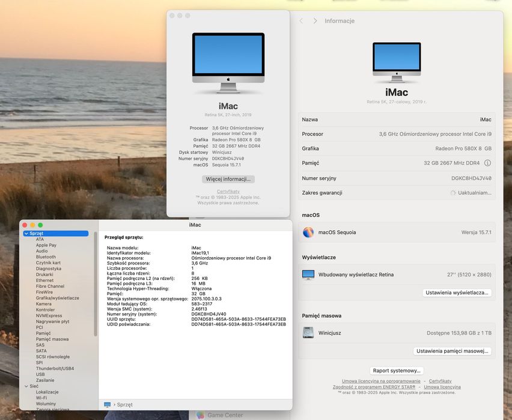Select Pamięć in sidebar

pos(43,333)
